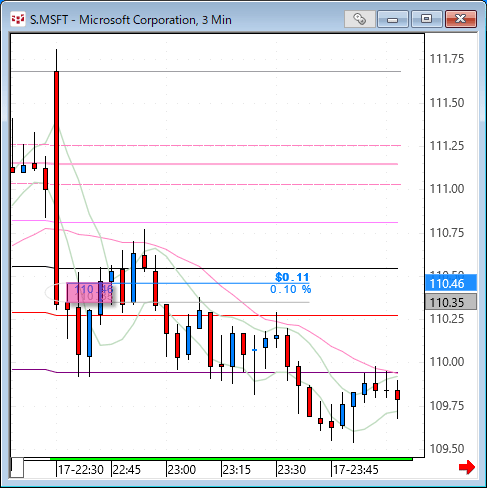The width and height of the screenshot is (487, 488).
Task: Click the green horizontal scrollbar bar
Action: [x=231, y=459]
